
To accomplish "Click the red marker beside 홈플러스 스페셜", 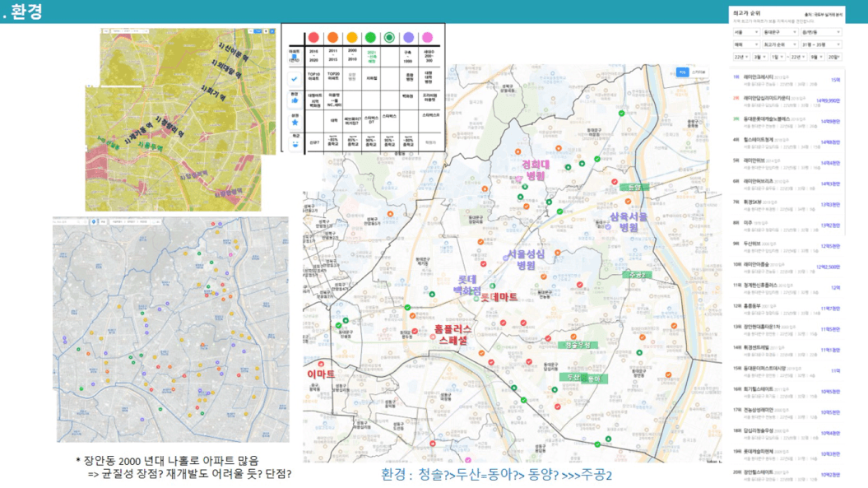I will pos(433,337).
